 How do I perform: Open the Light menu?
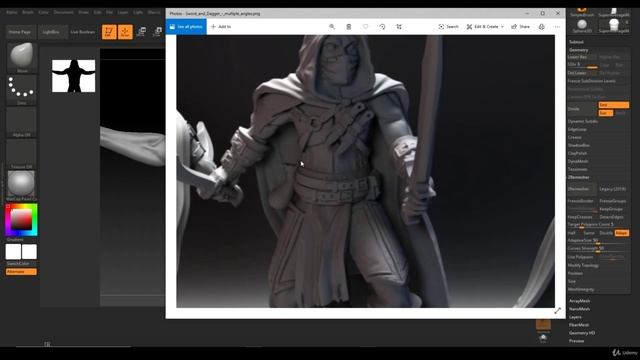[138, 12]
